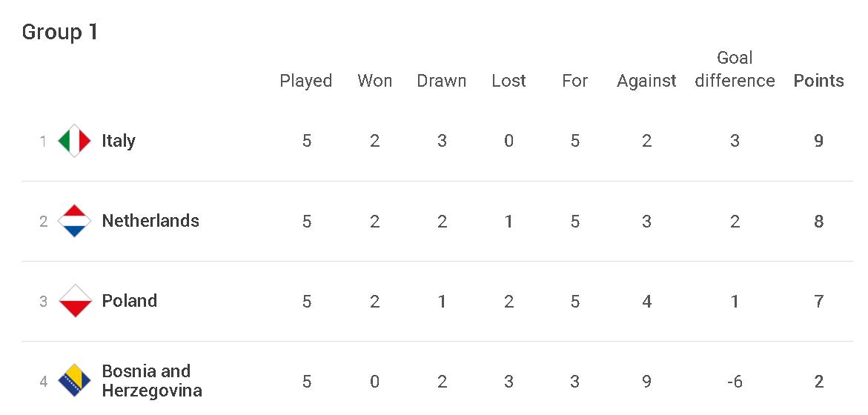Click the Against column header
The width and height of the screenshot is (868, 415).
646,81
